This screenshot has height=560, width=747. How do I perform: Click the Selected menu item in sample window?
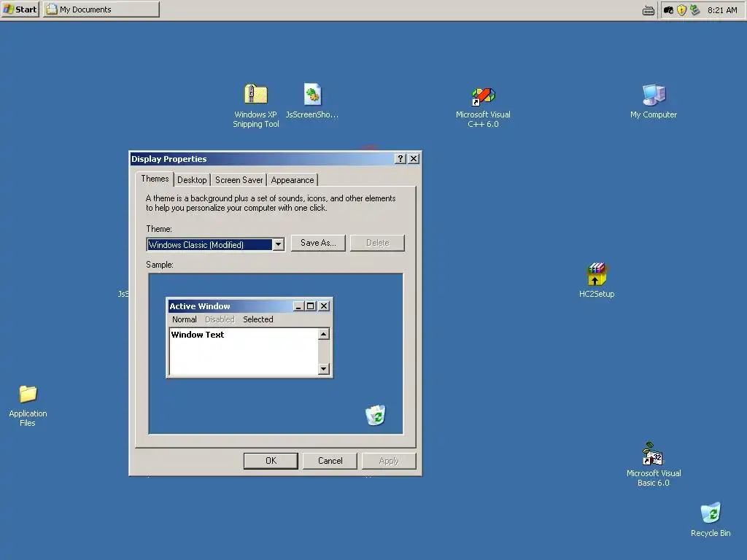point(258,319)
